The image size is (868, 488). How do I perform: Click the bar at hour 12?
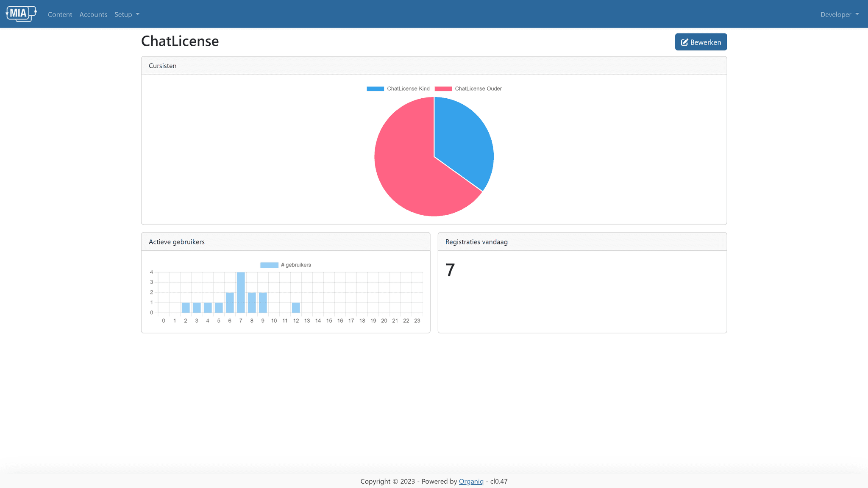tap(296, 308)
